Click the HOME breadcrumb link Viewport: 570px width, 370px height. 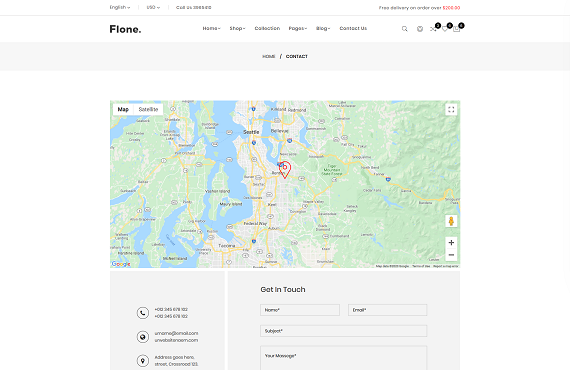269,56
